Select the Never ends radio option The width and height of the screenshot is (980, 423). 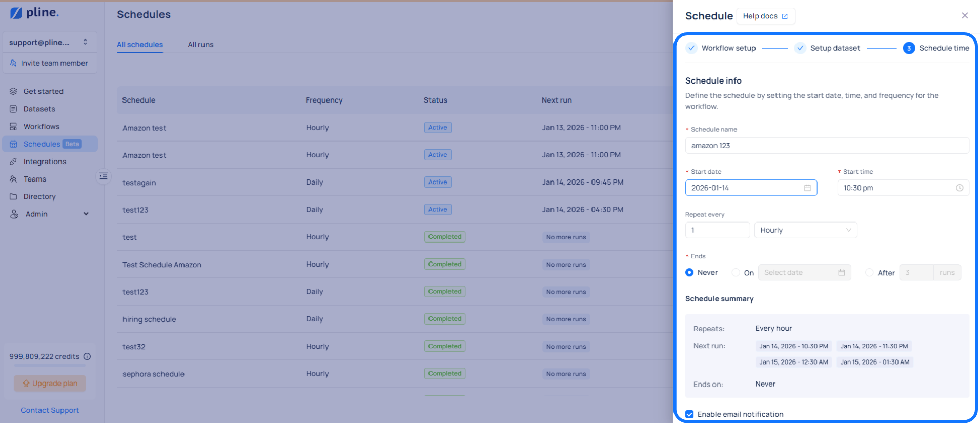click(x=689, y=273)
